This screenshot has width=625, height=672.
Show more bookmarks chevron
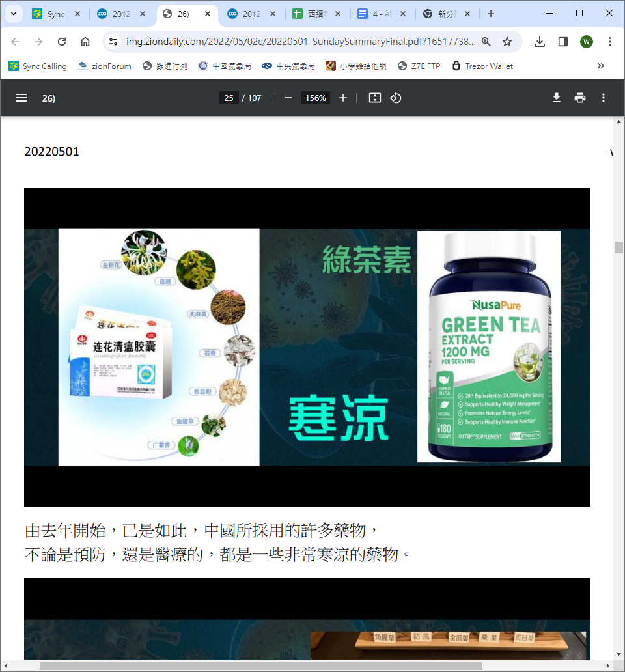[x=600, y=66]
